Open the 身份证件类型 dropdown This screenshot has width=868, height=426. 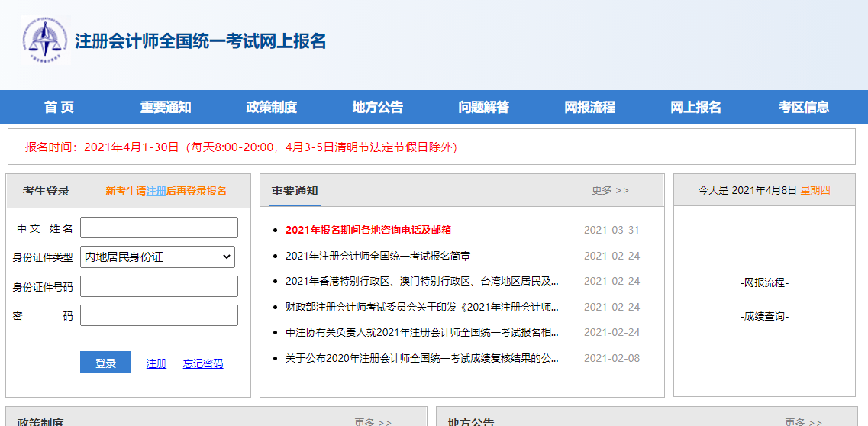pos(158,257)
